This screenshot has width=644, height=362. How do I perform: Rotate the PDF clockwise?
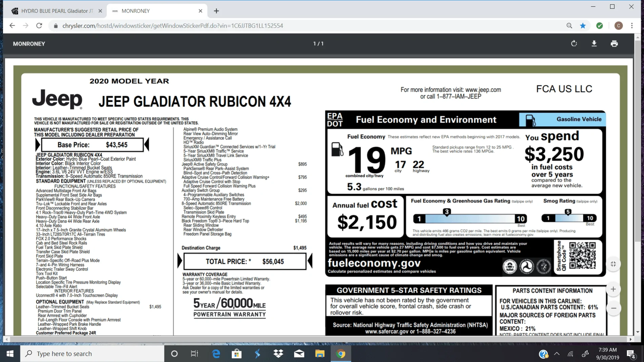[x=574, y=44]
